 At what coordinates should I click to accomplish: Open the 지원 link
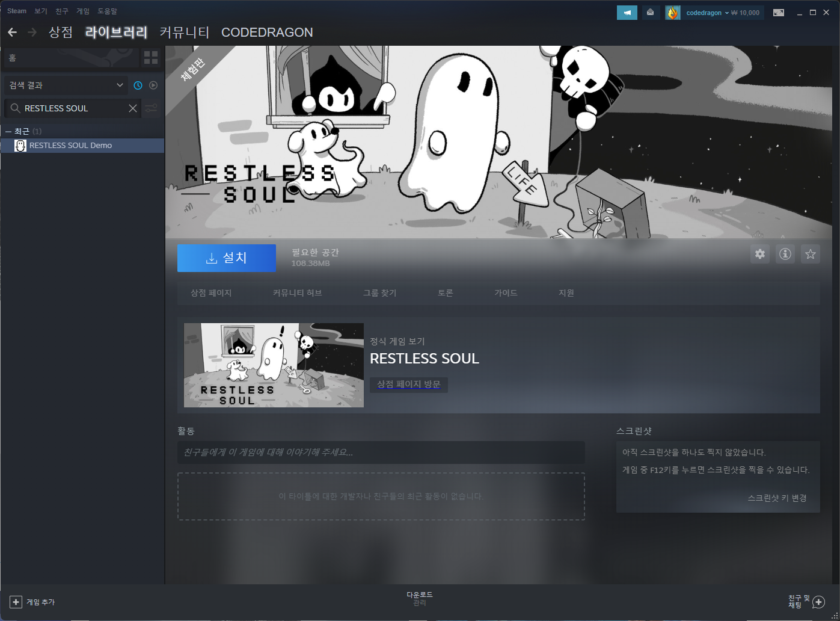coord(566,293)
